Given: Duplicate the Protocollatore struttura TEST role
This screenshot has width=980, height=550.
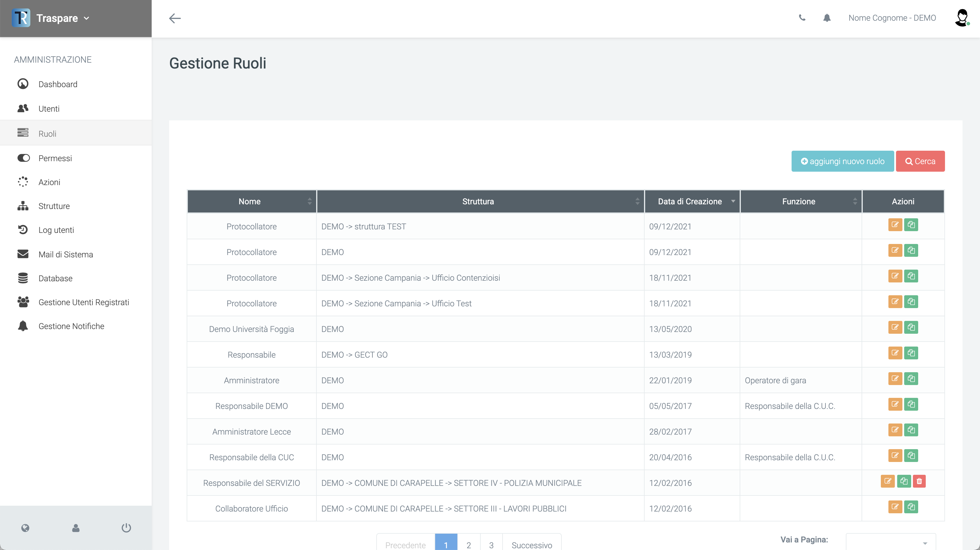Looking at the screenshot, I should pyautogui.click(x=911, y=225).
